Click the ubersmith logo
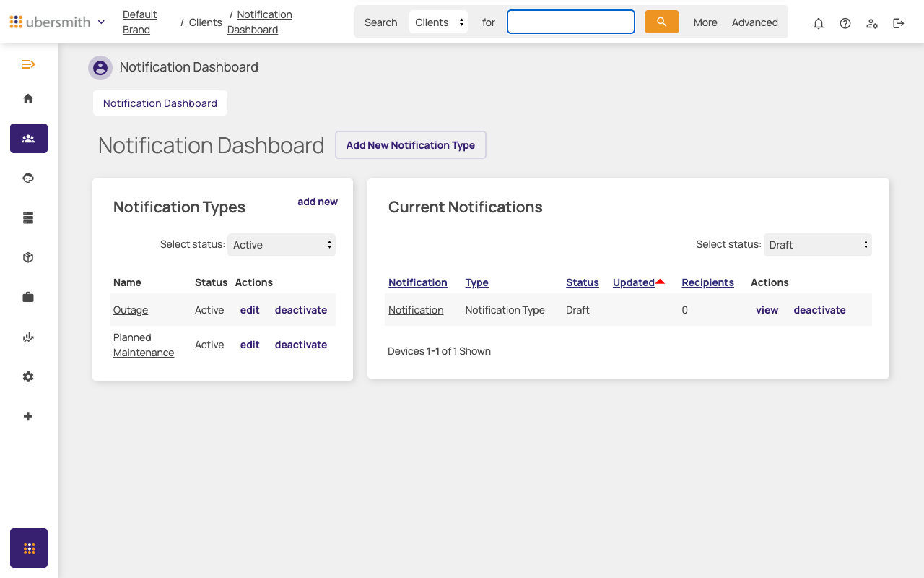Screen dimensions: 924x578 (x=50, y=22)
